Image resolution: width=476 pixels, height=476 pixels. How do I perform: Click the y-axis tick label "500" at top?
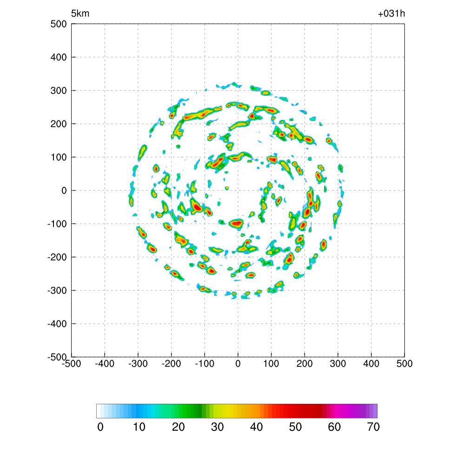59,24
